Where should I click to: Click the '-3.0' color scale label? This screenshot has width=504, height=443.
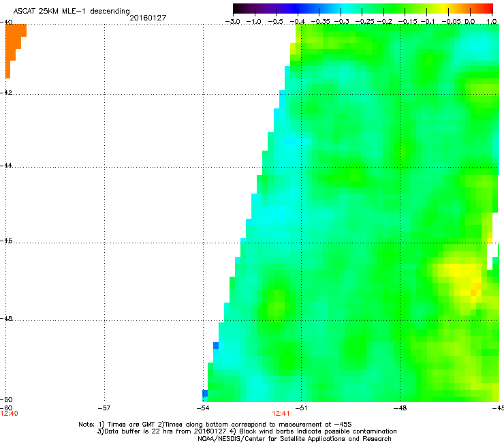pos(232,22)
